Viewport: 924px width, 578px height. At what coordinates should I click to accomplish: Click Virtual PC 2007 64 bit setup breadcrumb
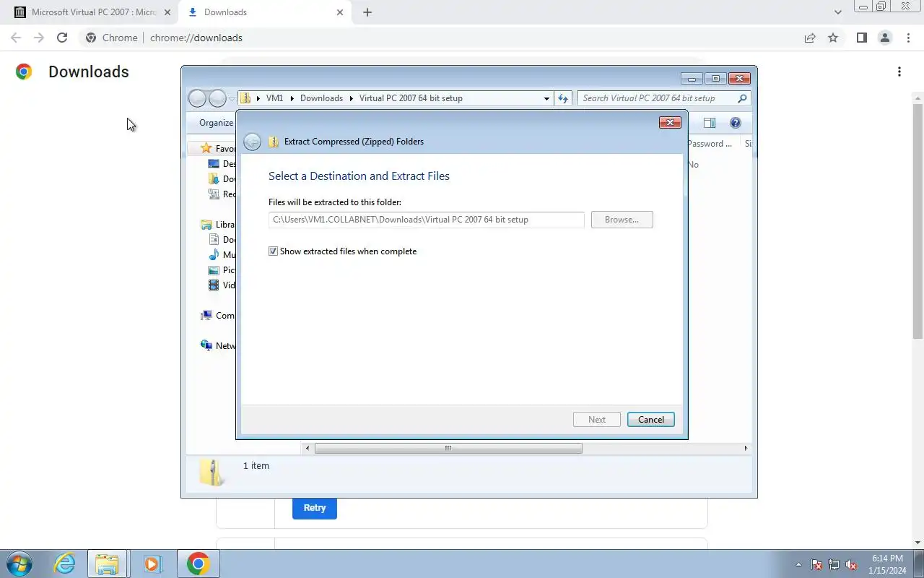(x=411, y=98)
